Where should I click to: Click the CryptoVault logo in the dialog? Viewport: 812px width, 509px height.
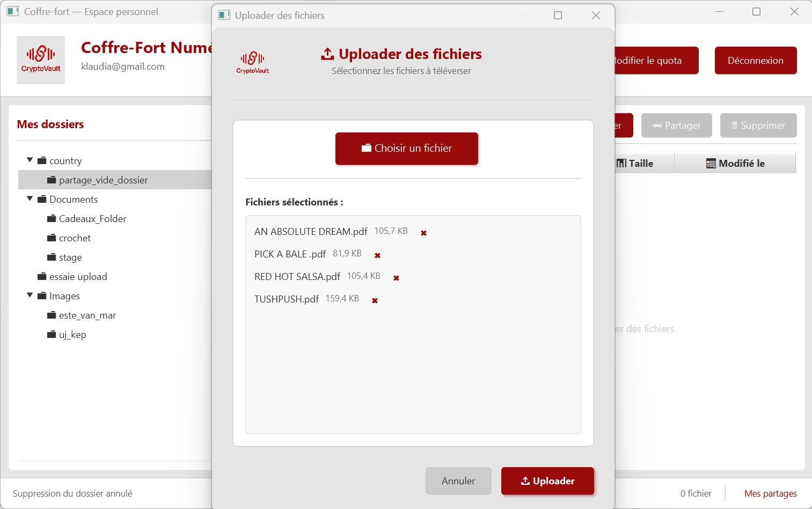[x=252, y=62]
